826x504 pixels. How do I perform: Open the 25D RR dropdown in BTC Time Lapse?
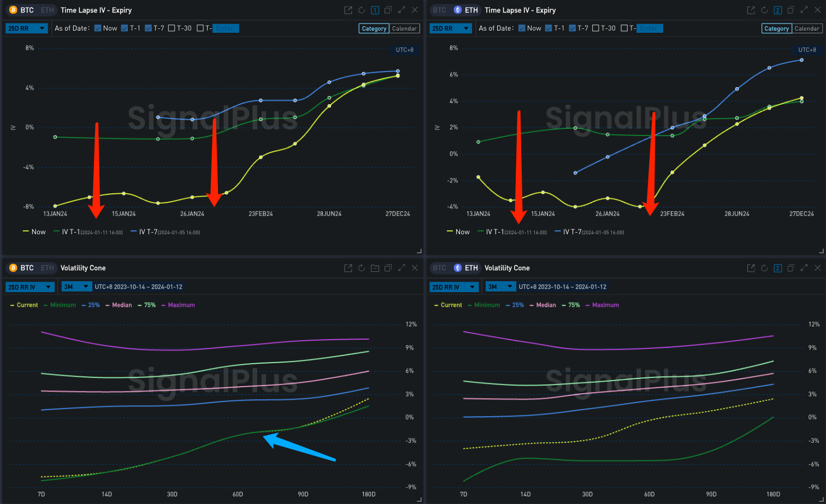[x=27, y=28]
